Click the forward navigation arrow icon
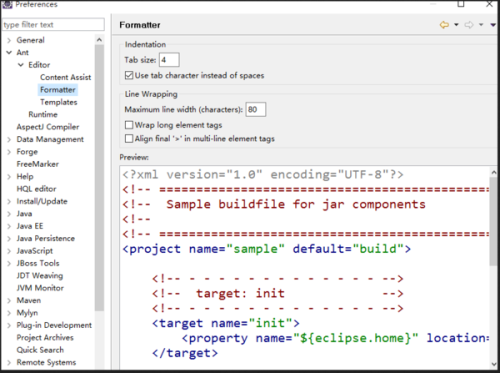The image size is (500, 373). tap(469, 25)
